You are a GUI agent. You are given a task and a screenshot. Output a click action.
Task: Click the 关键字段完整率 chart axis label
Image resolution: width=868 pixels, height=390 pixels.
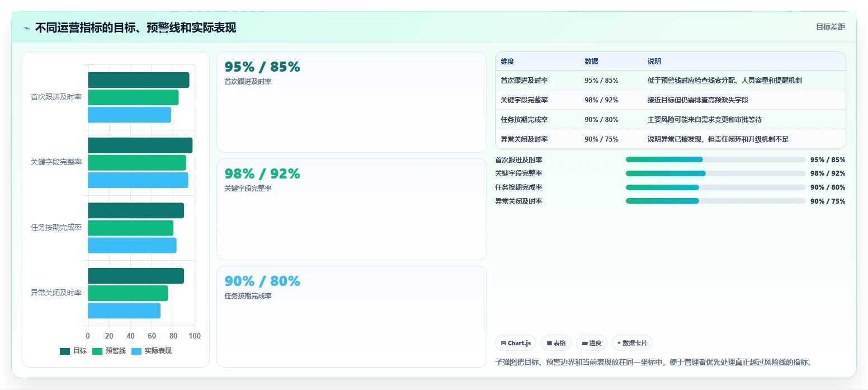pyautogui.click(x=56, y=162)
